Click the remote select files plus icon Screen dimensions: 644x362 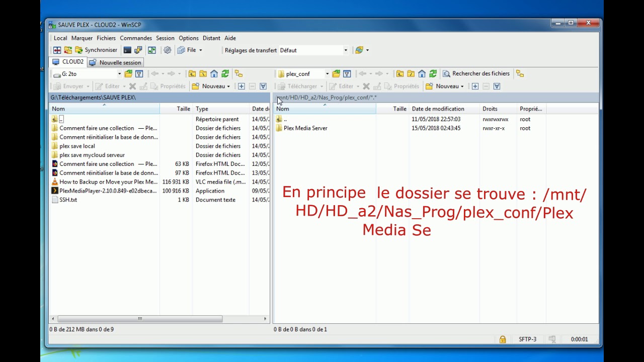click(x=475, y=86)
